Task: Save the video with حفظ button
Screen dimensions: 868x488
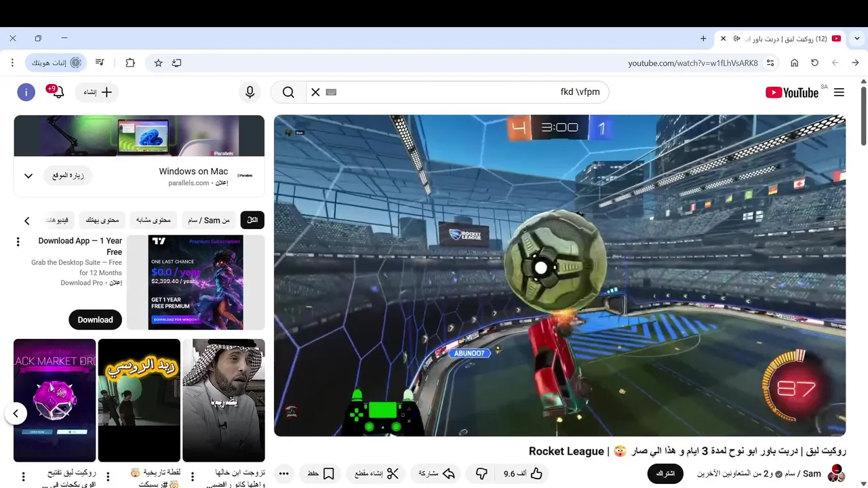Action: (320, 473)
